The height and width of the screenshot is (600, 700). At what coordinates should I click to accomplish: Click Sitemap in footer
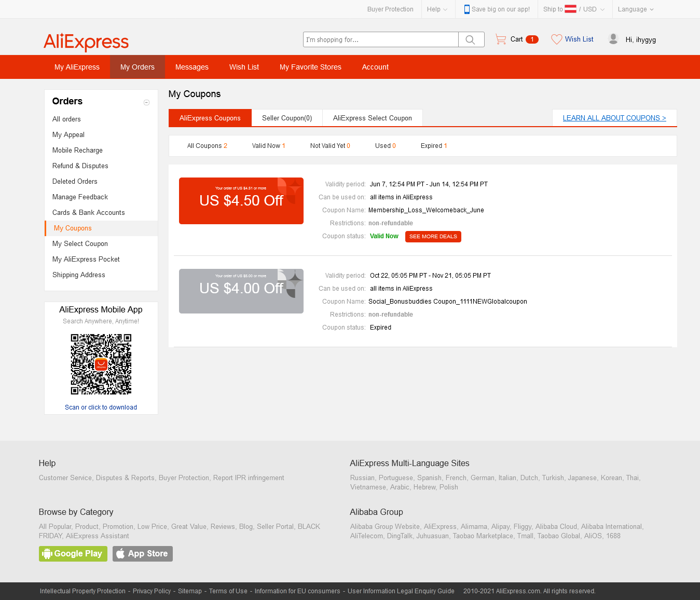click(x=190, y=591)
